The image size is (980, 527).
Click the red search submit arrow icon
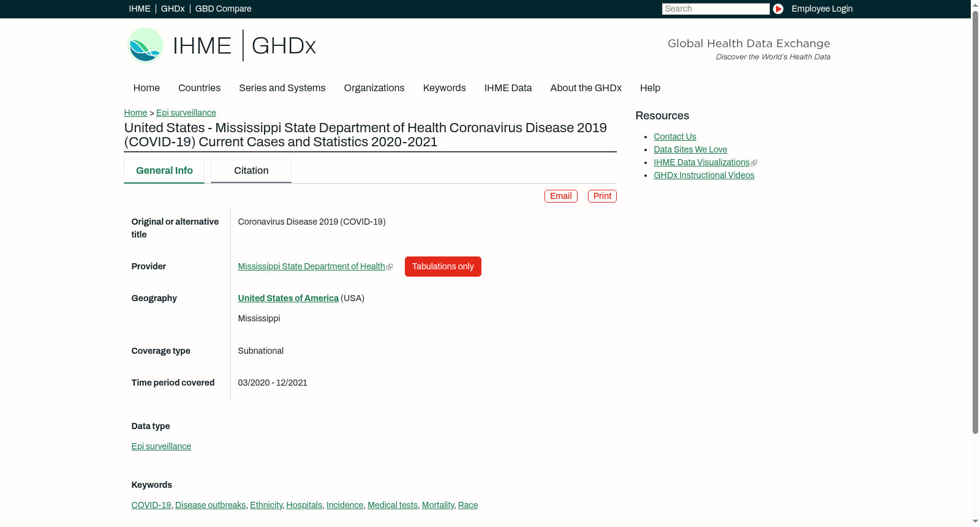(x=778, y=9)
